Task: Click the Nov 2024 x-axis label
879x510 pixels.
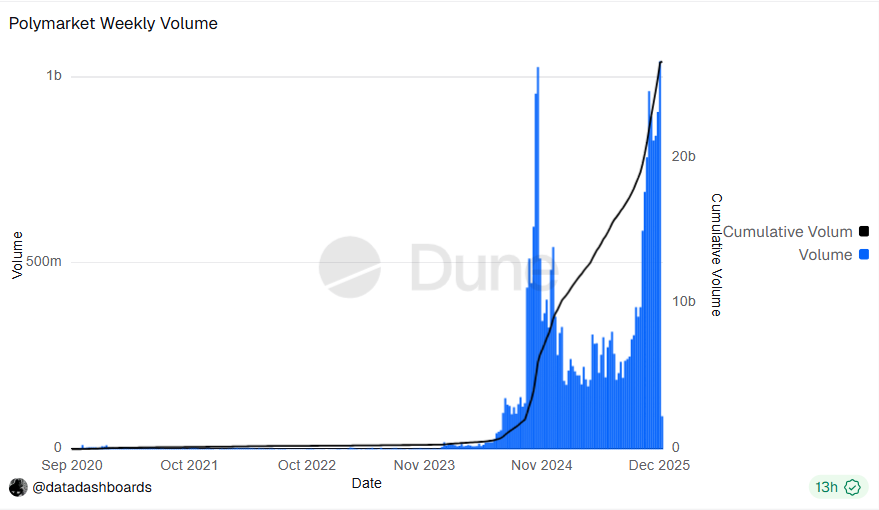Action: pyautogui.click(x=540, y=465)
